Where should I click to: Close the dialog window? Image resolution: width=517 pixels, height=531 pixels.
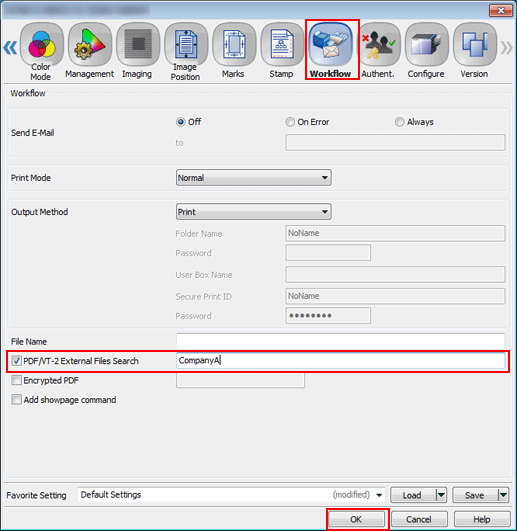click(500, 10)
